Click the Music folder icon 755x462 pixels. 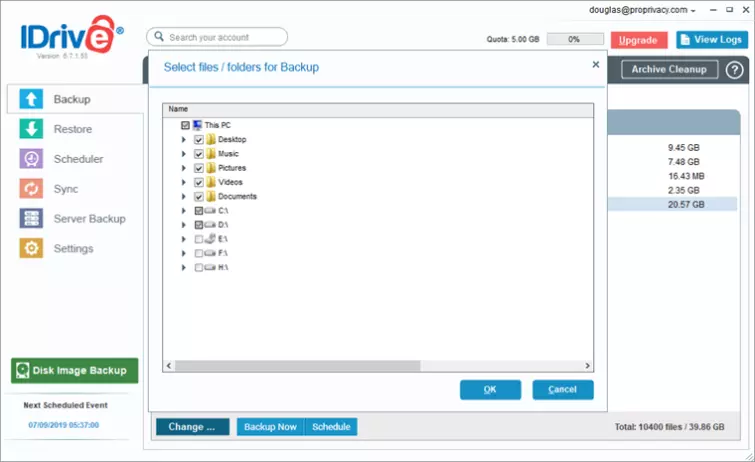coord(211,154)
